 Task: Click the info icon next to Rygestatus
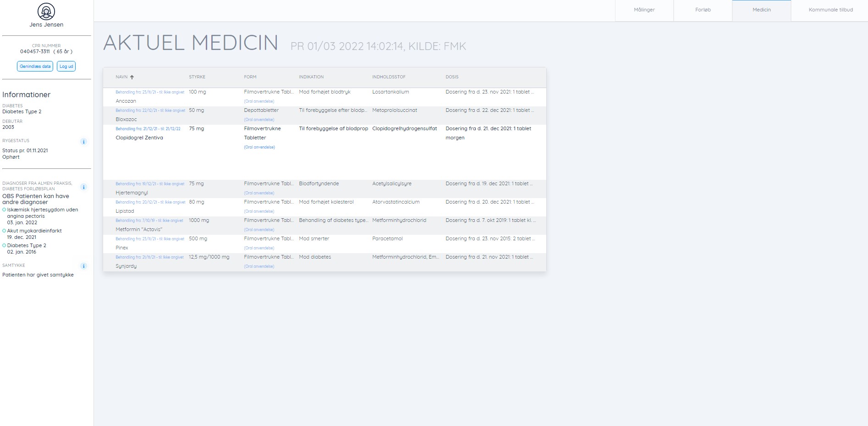(x=83, y=142)
